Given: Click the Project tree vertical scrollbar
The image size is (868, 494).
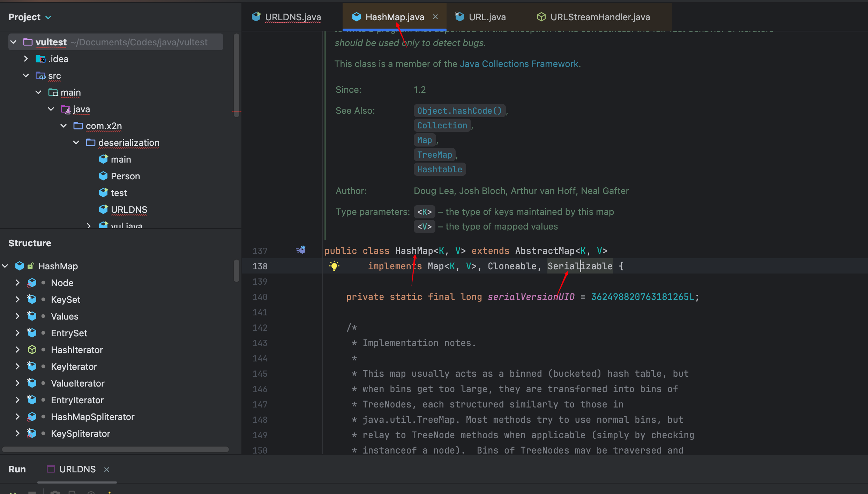Looking at the screenshot, I should [236, 75].
